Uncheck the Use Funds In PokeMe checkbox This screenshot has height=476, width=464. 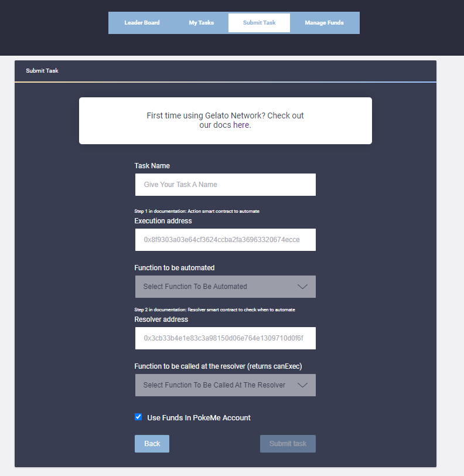click(x=138, y=417)
